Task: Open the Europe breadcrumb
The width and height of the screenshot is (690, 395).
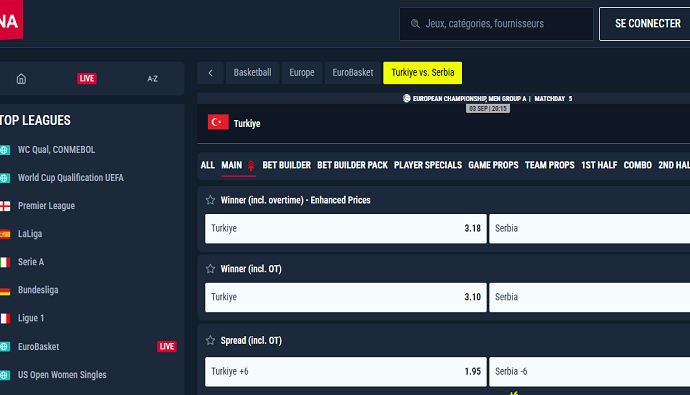Action: tap(302, 73)
